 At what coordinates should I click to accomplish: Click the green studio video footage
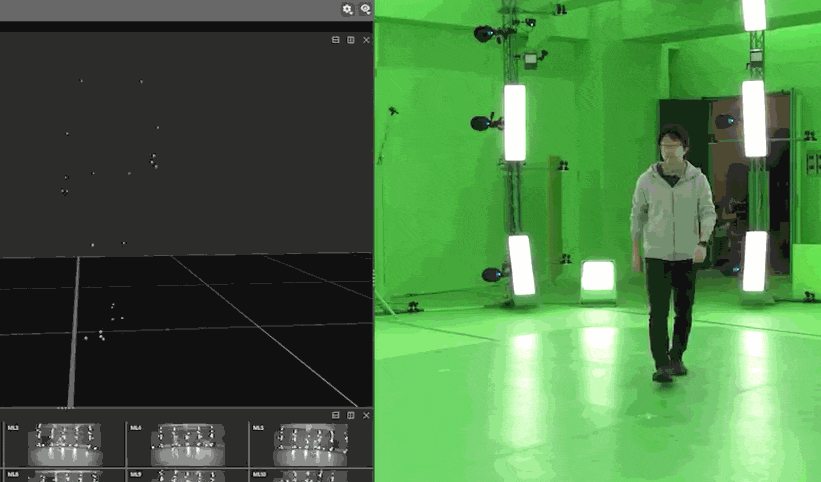598,241
